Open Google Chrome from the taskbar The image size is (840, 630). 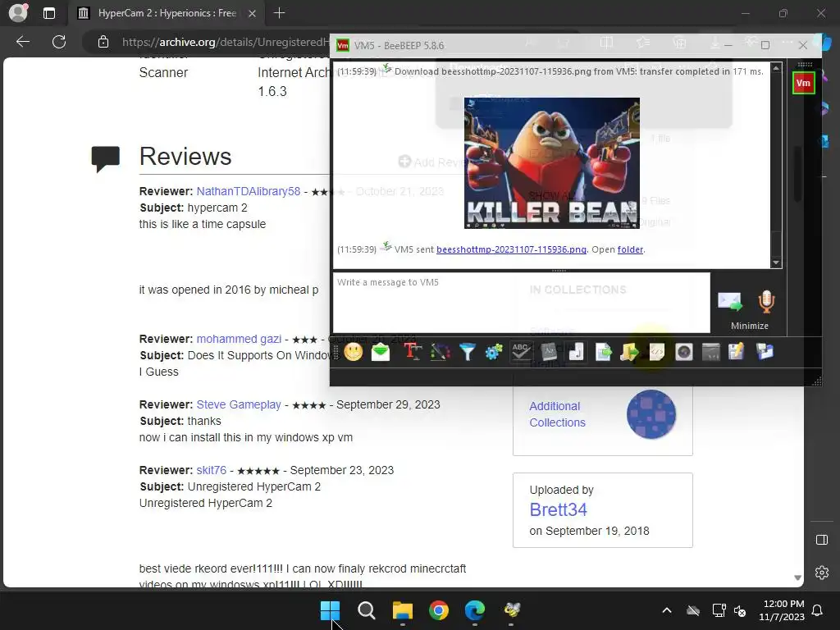point(439,610)
